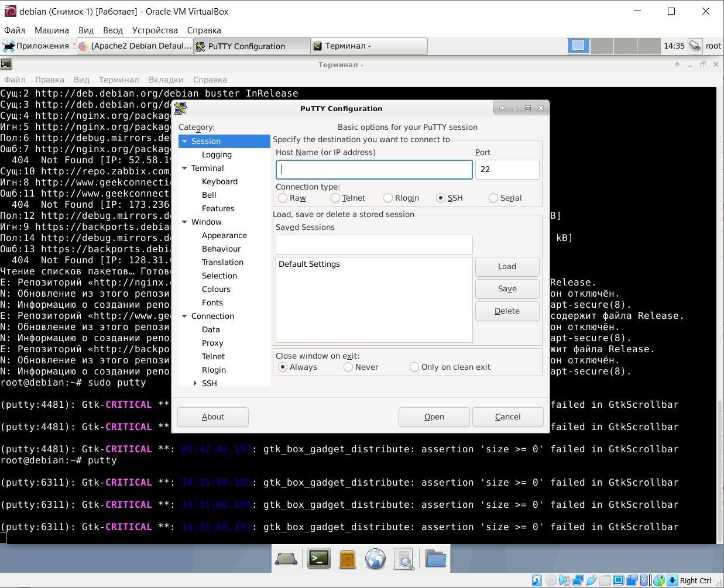
Task: Open the Машина menu of VirtualBox
Action: (x=52, y=30)
